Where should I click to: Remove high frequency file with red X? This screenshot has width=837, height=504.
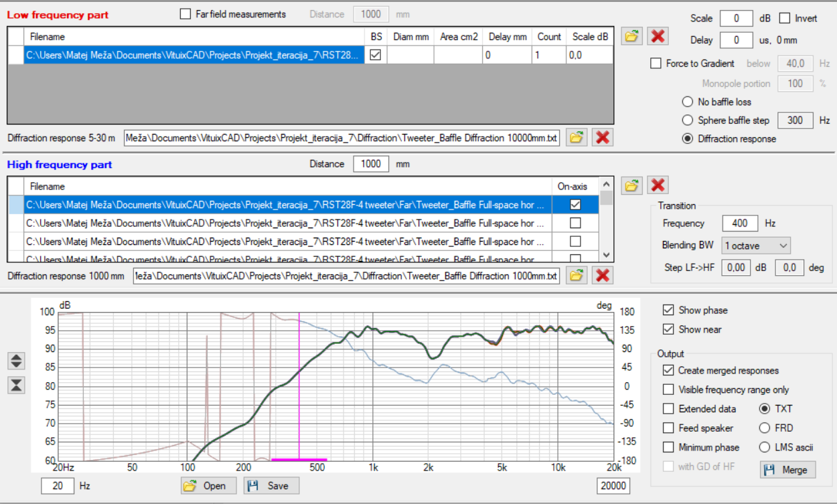point(658,185)
